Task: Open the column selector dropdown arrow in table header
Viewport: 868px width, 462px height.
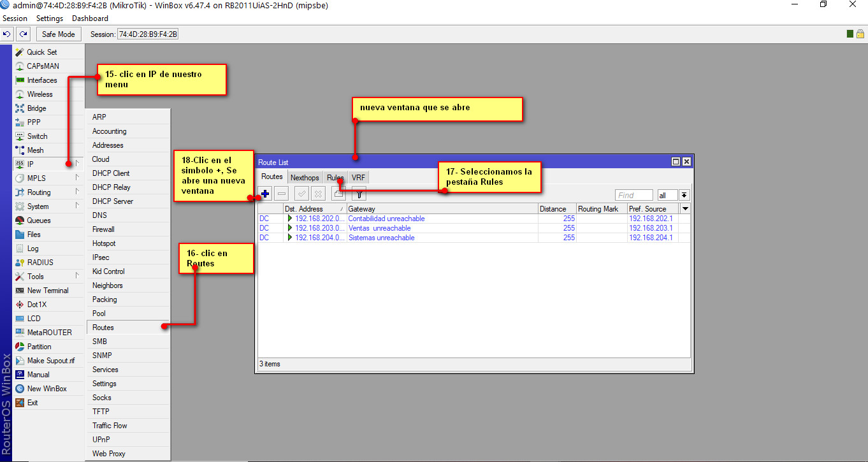Action: tap(685, 209)
